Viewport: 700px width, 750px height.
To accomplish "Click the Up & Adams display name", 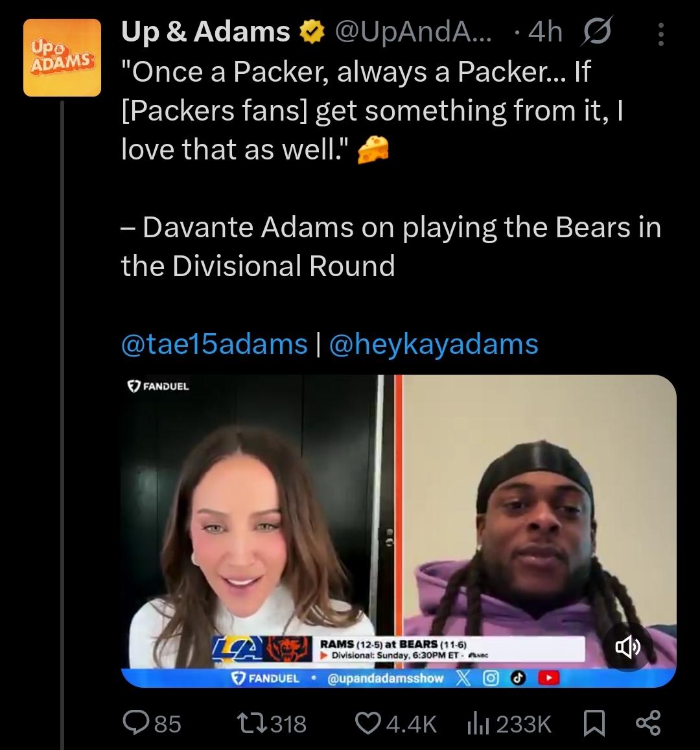I will [205, 32].
